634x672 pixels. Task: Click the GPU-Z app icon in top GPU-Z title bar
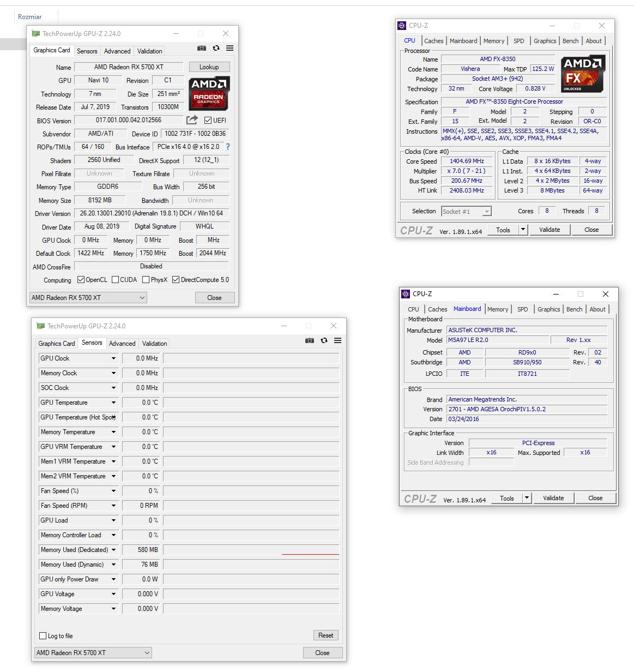coord(36,33)
